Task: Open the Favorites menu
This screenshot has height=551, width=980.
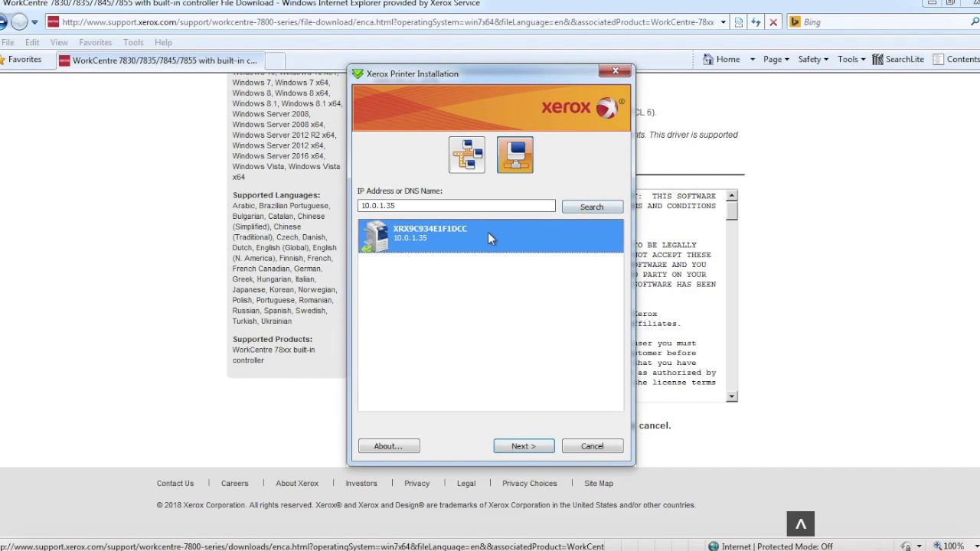Action: pos(96,42)
